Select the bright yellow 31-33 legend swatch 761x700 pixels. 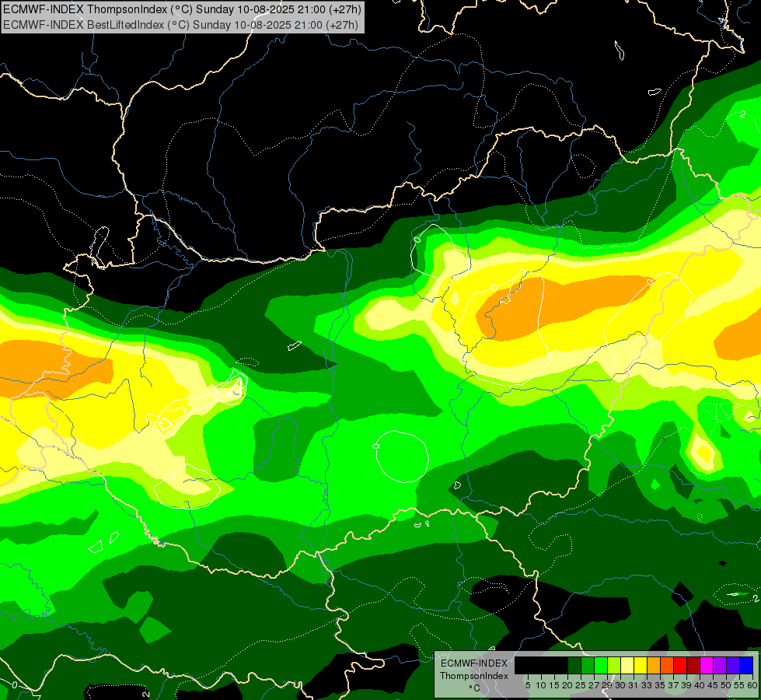[x=641, y=665]
